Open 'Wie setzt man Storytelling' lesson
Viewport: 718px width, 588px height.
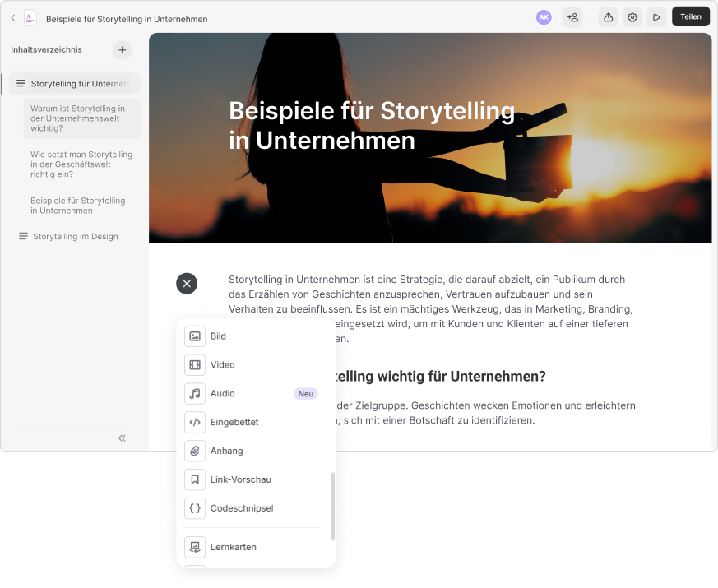(81, 164)
